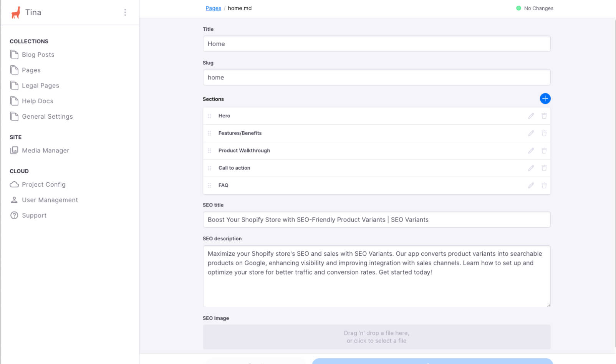The width and height of the screenshot is (616, 364).
Task: Edit the Call to action section using the pencil icon
Action: 531,168
